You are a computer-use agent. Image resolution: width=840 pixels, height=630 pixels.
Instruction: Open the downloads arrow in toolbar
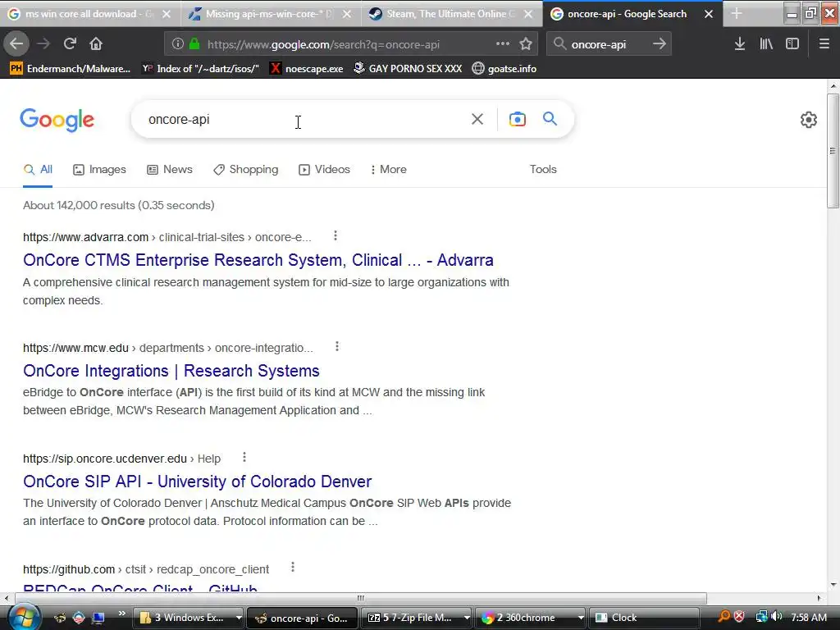click(x=740, y=44)
